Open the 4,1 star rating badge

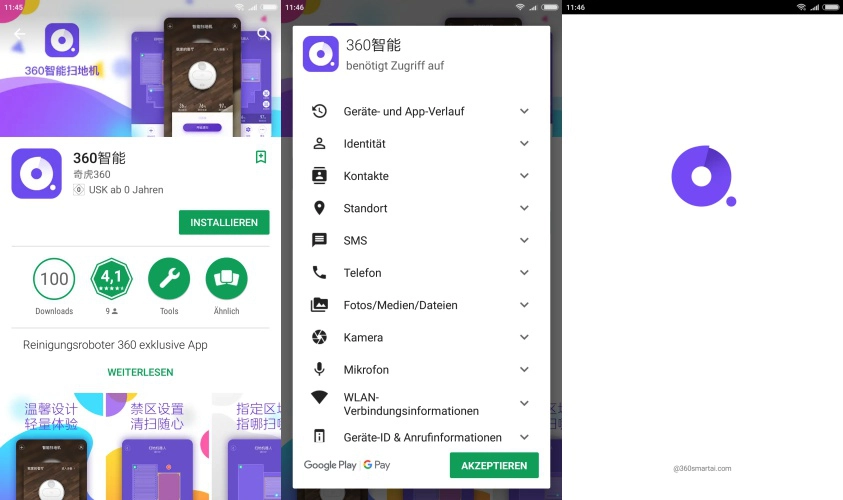click(x=111, y=278)
